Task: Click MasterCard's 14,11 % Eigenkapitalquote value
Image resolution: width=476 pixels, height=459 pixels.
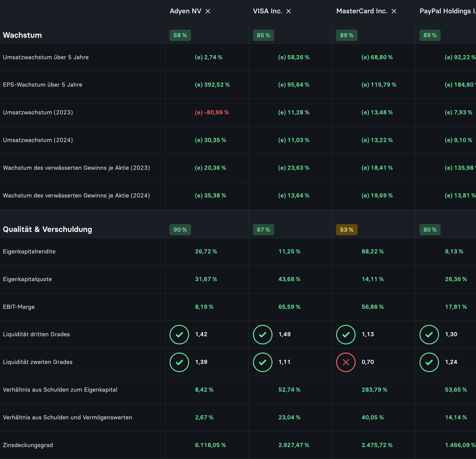Action: 373,279
